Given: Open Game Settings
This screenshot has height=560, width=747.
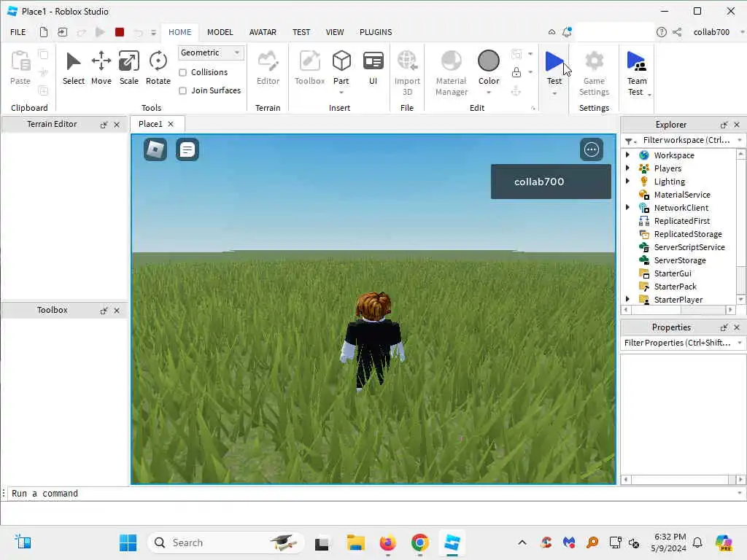Looking at the screenshot, I should tap(594, 73).
